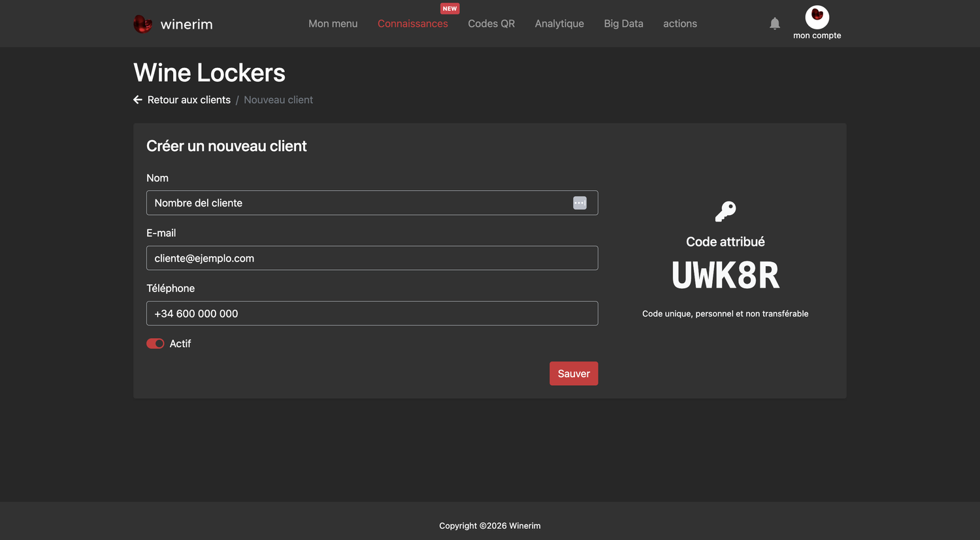
Task: Click the Copyright ©2026 Winerim footer text
Action: tap(490, 526)
